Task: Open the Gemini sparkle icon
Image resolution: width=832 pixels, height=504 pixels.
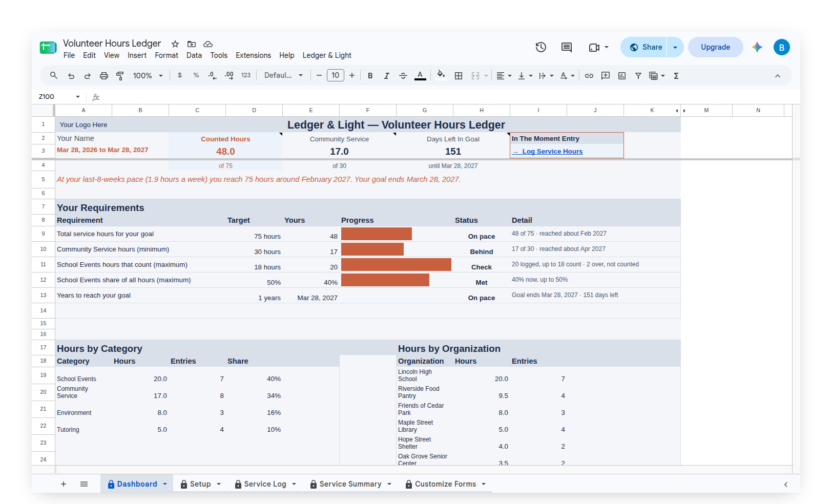Action: [x=757, y=47]
